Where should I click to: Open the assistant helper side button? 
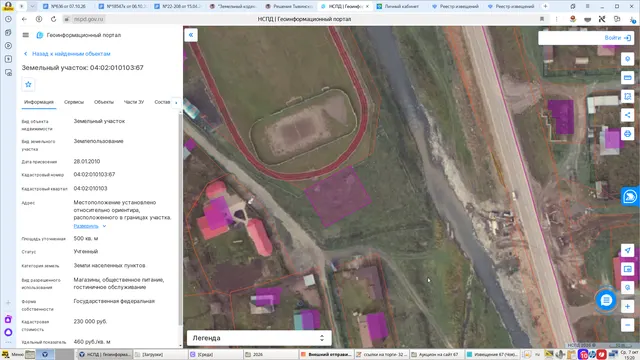pos(630,197)
